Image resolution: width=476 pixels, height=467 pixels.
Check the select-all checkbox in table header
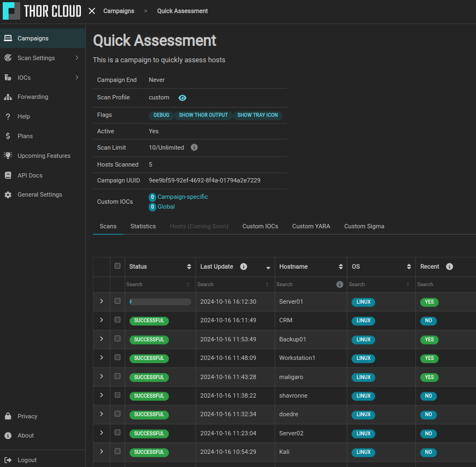click(117, 266)
